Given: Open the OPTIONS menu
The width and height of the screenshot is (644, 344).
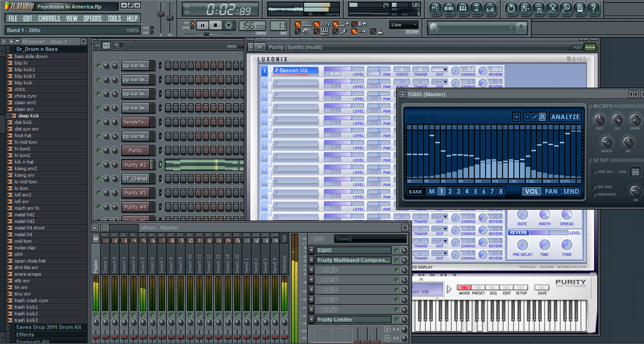Looking at the screenshot, I should (x=92, y=18).
